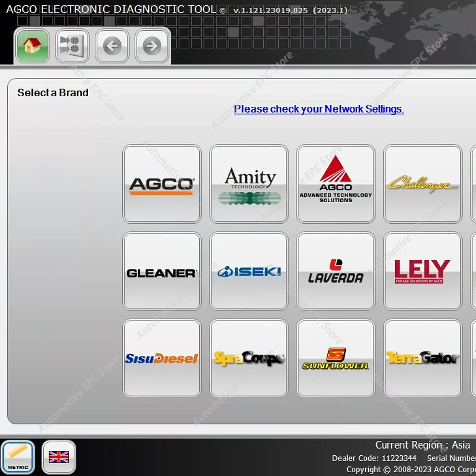Pick the TerraGator brand tile

point(423,359)
